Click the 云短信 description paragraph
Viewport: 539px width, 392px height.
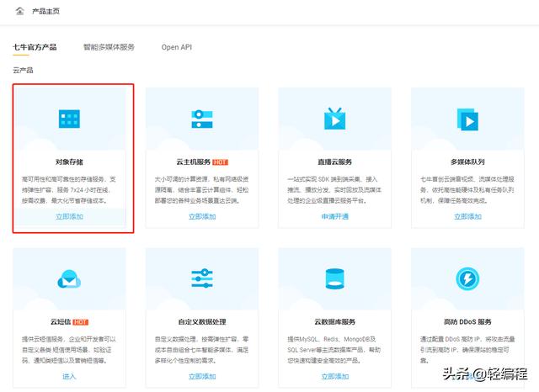[69, 349]
